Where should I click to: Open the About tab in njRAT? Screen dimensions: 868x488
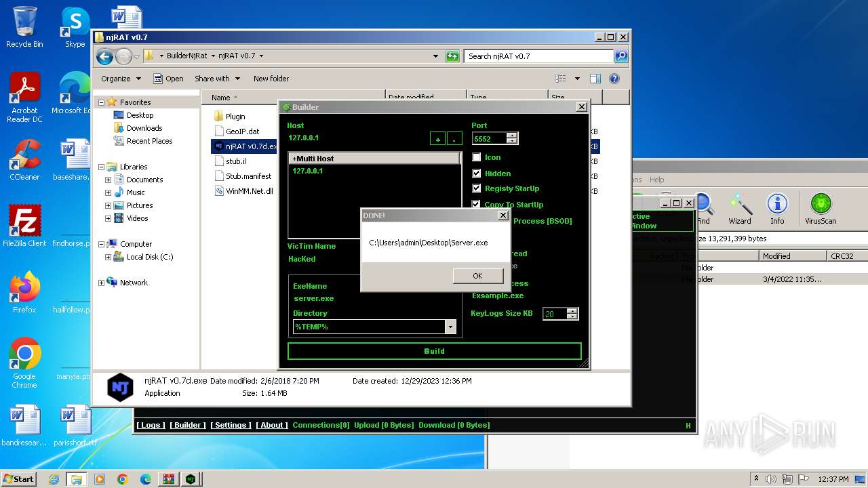[272, 425]
